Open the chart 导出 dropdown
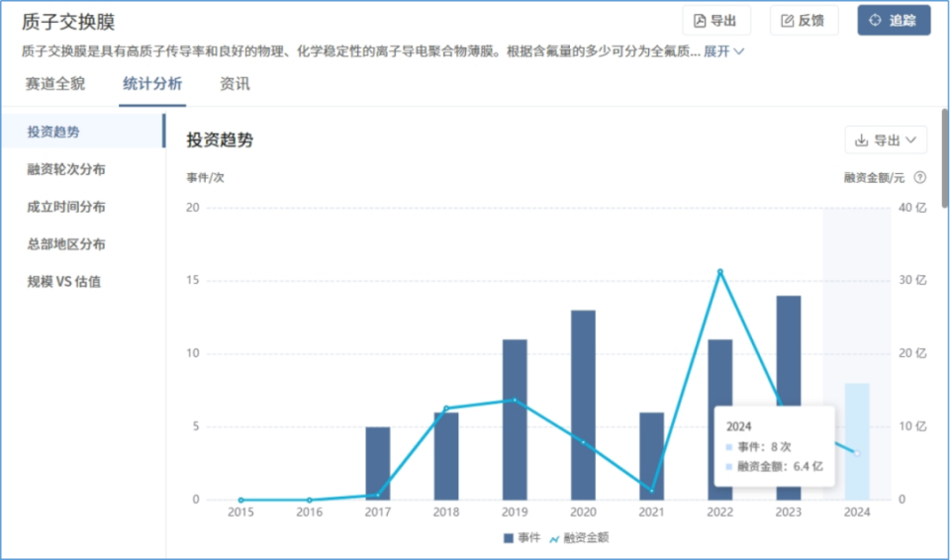The width and height of the screenshot is (950, 560). (x=886, y=140)
